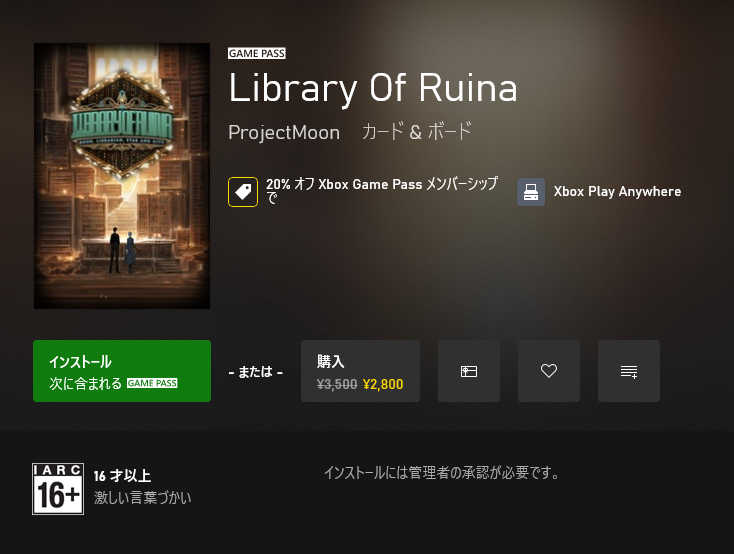Click the 激しい言葉づかい content descriptor

click(x=142, y=497)
